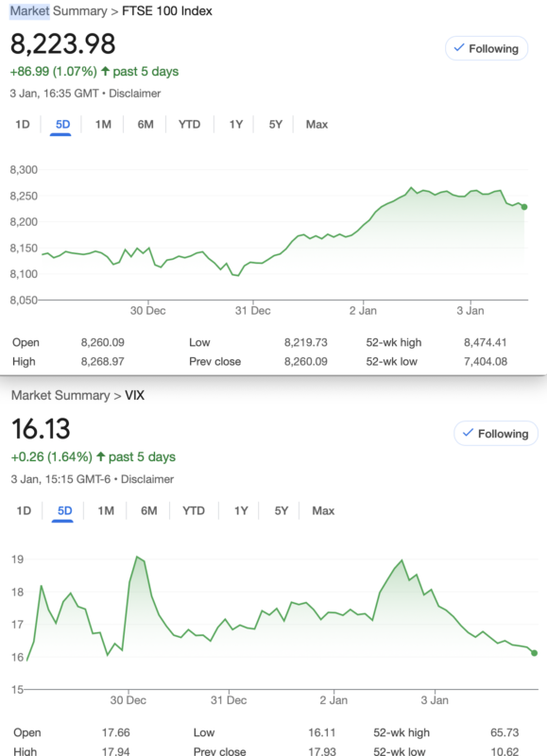The width and height of the screenshot is (547, 756).
Task: Select the 1D tab on VIX chart
Action: (x=24, y=510)
